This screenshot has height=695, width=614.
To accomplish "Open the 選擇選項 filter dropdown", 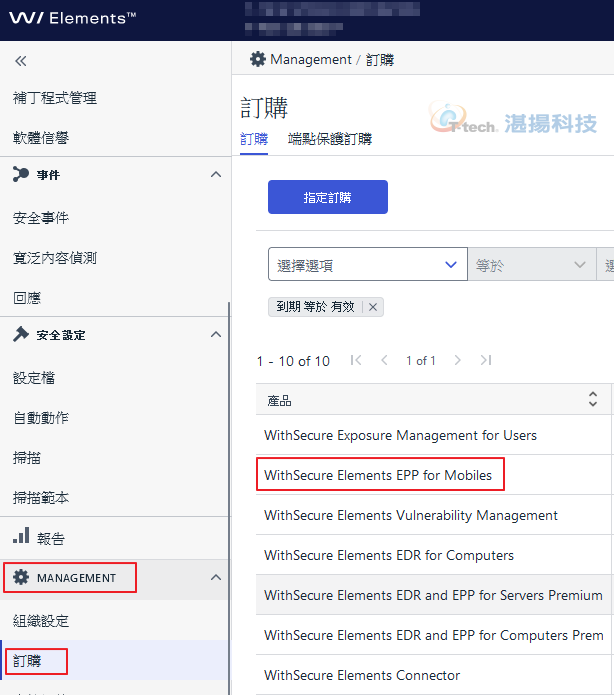I will 368,264.
